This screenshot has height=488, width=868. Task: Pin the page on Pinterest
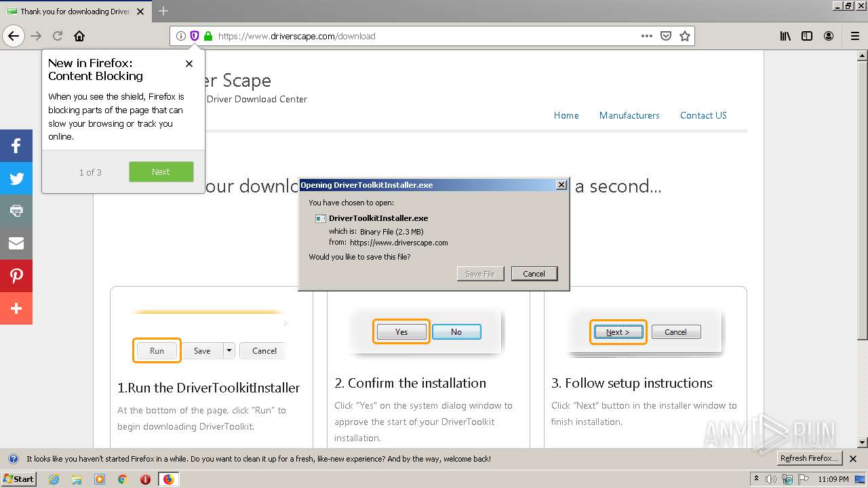[x=16, y=276]
